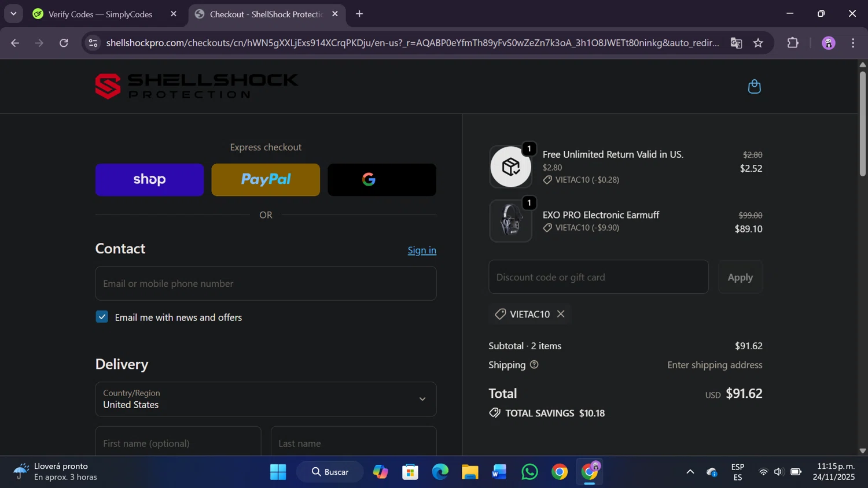
Task: Open a new browser tab
Action: (x=359, y=14)
